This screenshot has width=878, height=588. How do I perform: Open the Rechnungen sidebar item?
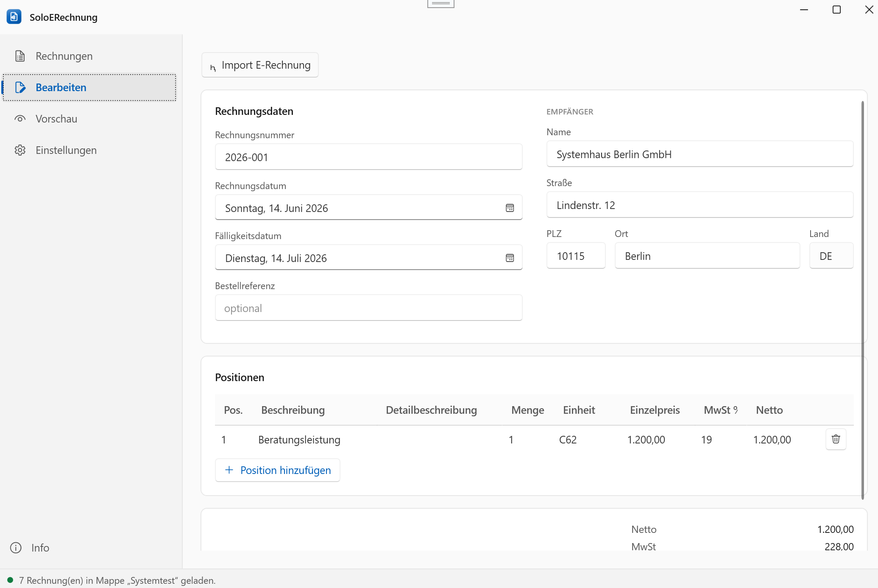(89, 56)
